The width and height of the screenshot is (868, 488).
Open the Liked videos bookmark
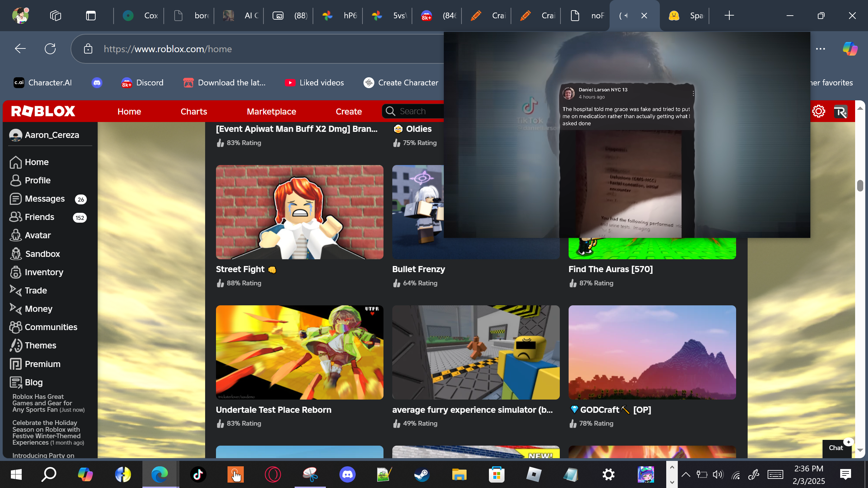[314, 83]
